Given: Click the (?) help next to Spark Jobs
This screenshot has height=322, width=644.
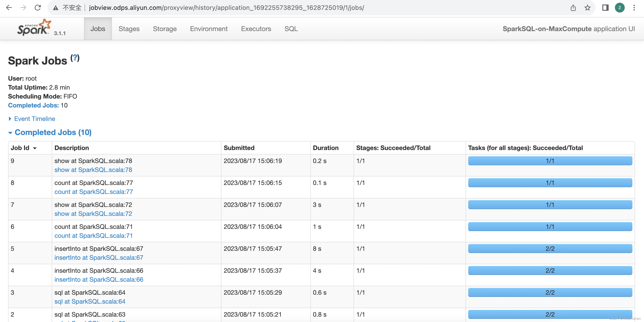Looking at the screenshot, I should click(x=75, y=58).
